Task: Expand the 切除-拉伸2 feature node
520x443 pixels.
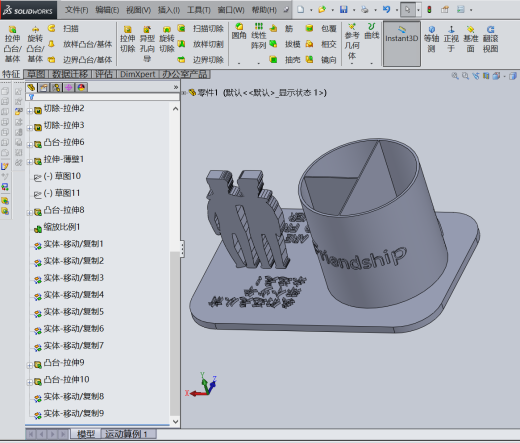Action: [x=29, y=111]
